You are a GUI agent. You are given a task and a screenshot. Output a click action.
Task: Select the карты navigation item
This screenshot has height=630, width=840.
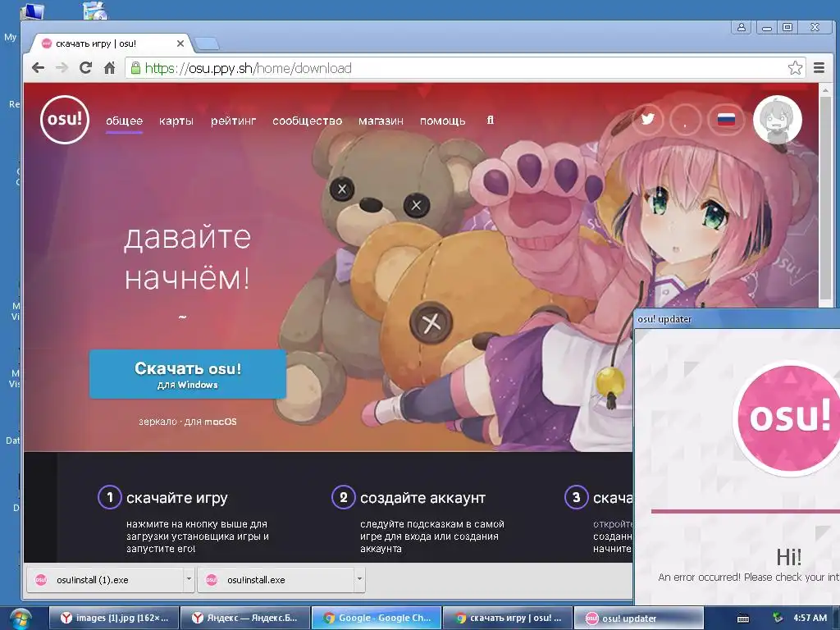(176, 121)
